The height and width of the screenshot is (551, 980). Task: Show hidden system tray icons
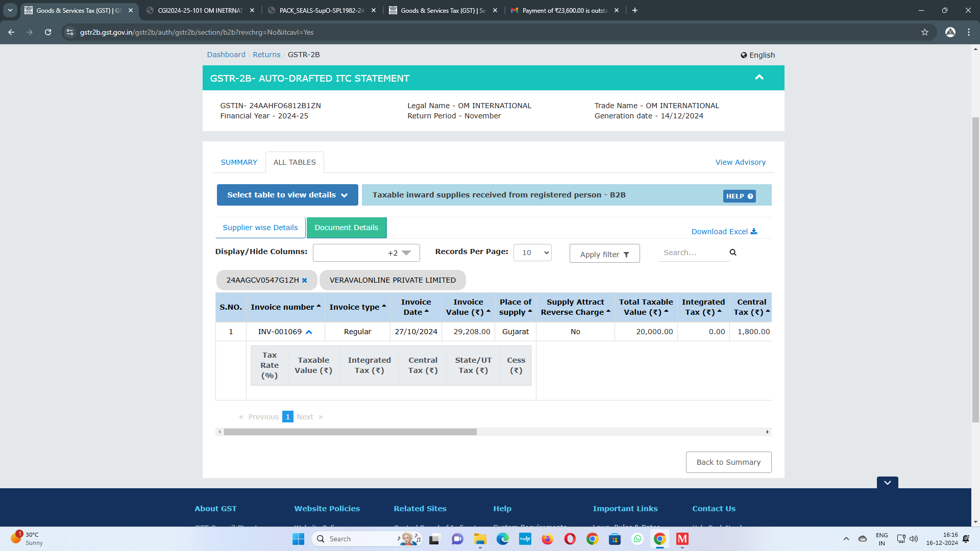[846, 539]
